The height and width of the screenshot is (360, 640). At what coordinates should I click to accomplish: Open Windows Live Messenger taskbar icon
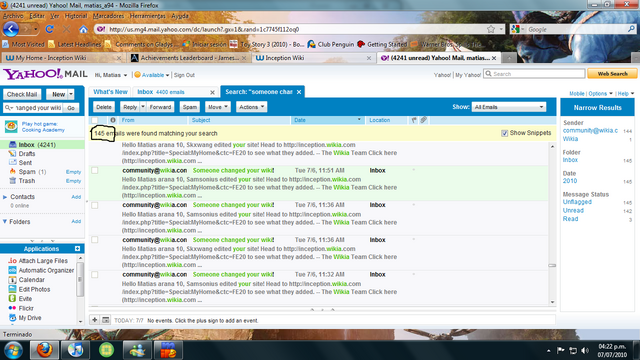click(x=137, y=350)
